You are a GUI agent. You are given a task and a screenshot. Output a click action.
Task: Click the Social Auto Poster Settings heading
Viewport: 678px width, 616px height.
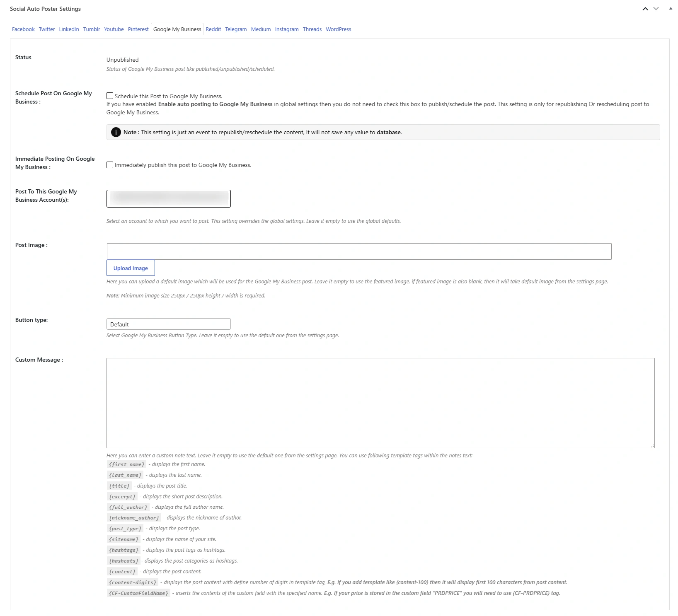(45, 9)
